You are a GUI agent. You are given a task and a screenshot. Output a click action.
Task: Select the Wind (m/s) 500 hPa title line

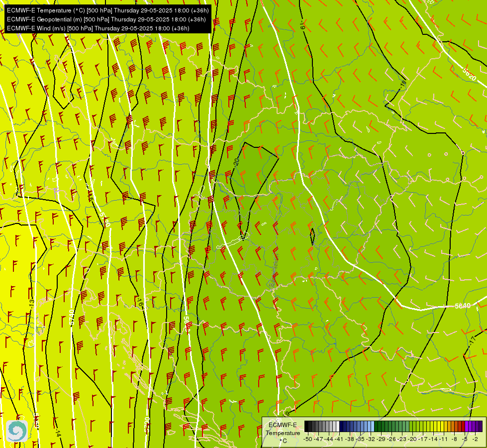98,28
